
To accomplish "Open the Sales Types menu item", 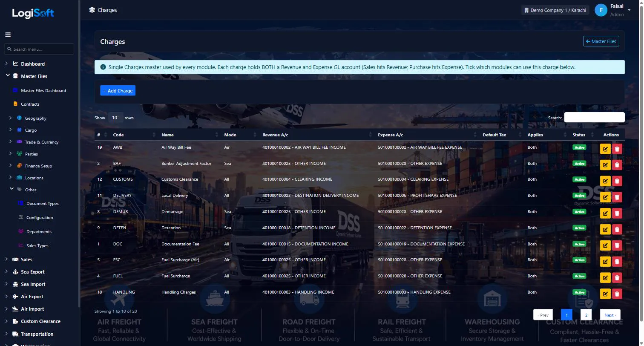I will click(x=37, y=245).
